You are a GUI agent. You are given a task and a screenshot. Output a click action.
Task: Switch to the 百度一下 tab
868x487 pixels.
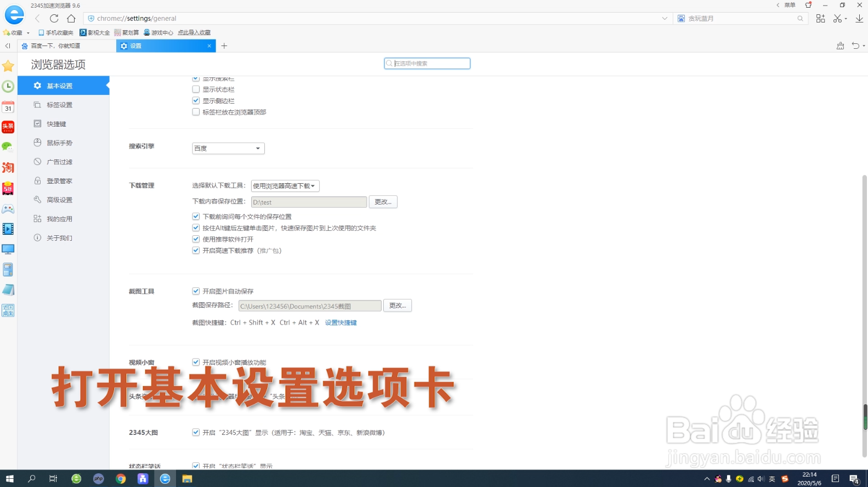pos(66,46)
